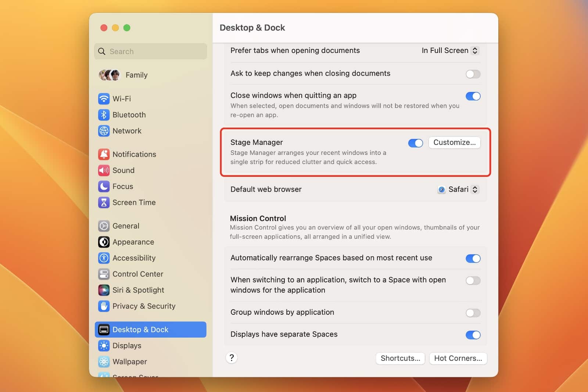The image size is (588, 392).
Task: Switch to Displays settings
Action: [126, 346]
